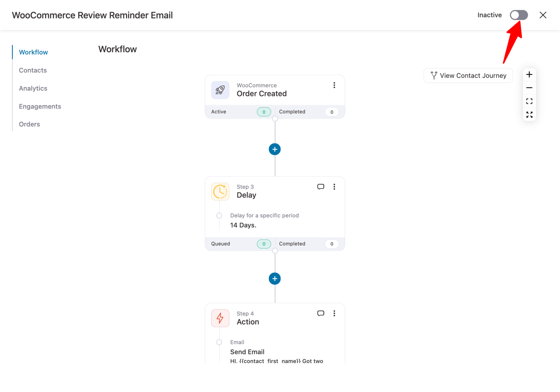Click the Delay for a specific period label
This screenshot has height=392, width=560.
[x=264, y=216]
